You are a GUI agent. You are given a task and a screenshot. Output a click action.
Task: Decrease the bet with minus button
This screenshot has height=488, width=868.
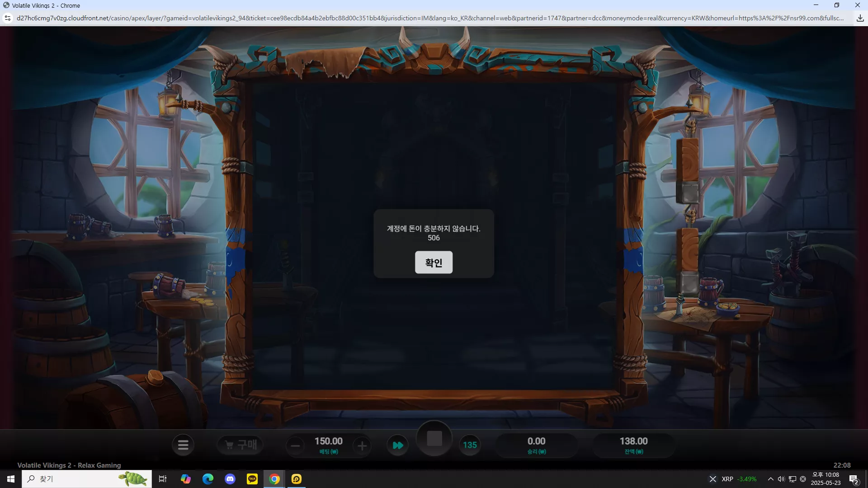point(295,446)
